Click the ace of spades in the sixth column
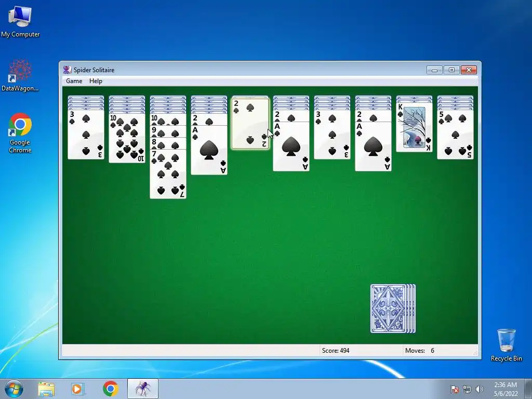Viewport: 532px width, 399px height. [291, 147]
